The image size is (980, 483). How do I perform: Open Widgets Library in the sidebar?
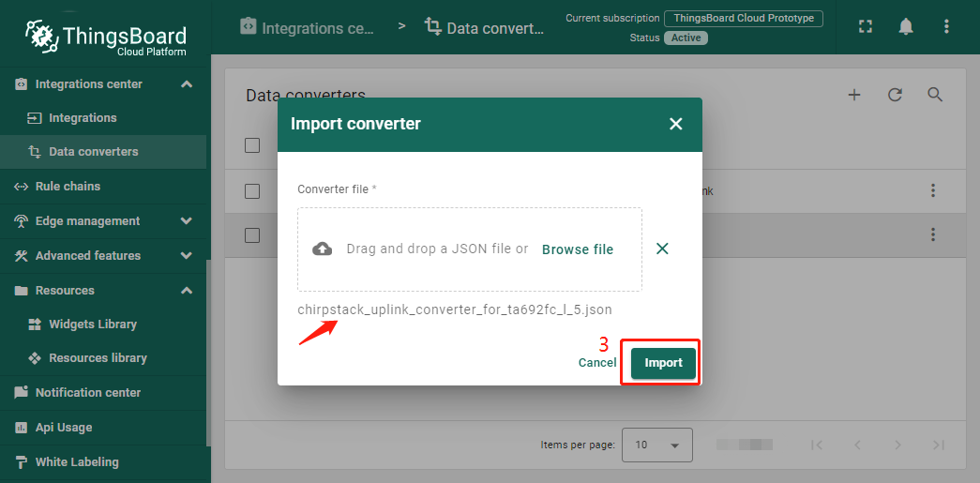pos(103,325)
